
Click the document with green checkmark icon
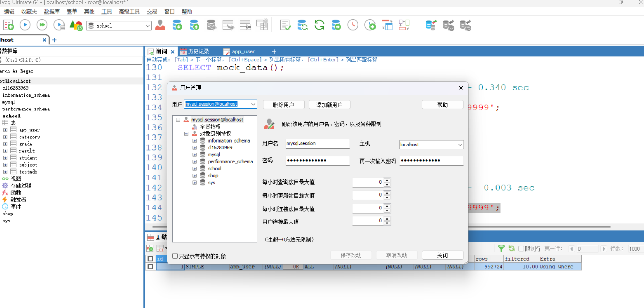tap(285, 25)
